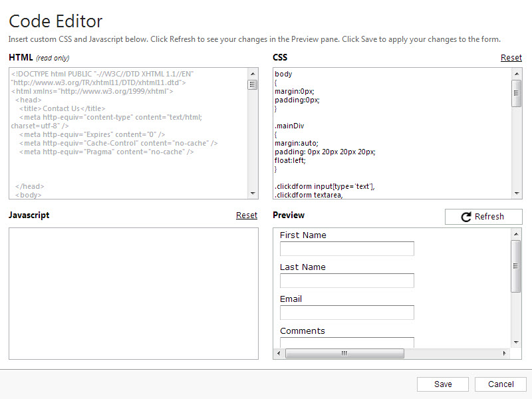Screen dimensions: 532x399
Task: Click the '</head>' line in HTML pane
Action: click(x=29, y=186)
